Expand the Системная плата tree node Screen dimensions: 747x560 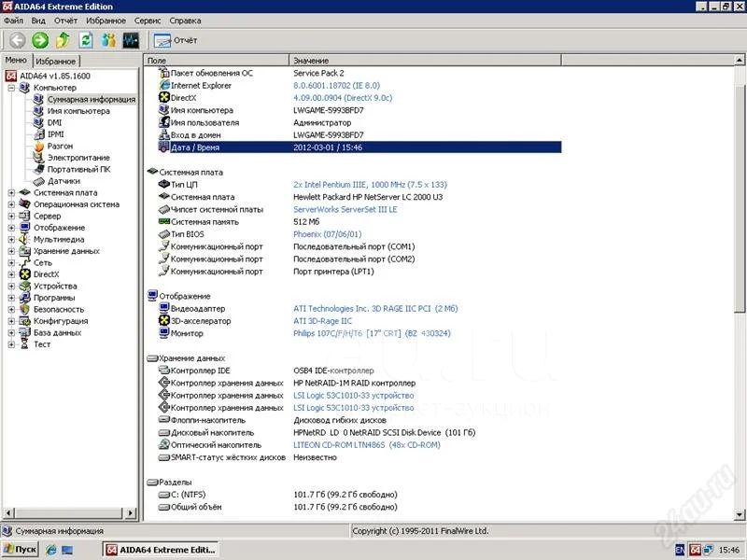click(x=11, y=193)
